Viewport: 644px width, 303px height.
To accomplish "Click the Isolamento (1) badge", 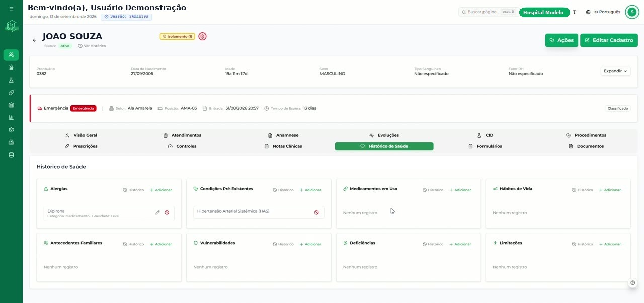I will pyautogui.click(x=178, y=36).
